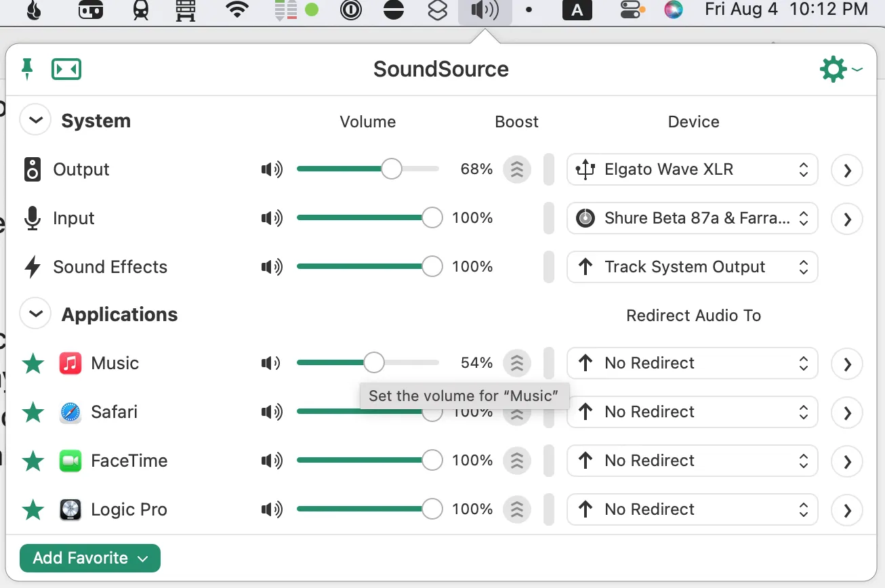Screen dimensions: 885x588
Task: Click the Boost icon for Logic Pro
Action: pyautogui.click(x=516, y=509)
